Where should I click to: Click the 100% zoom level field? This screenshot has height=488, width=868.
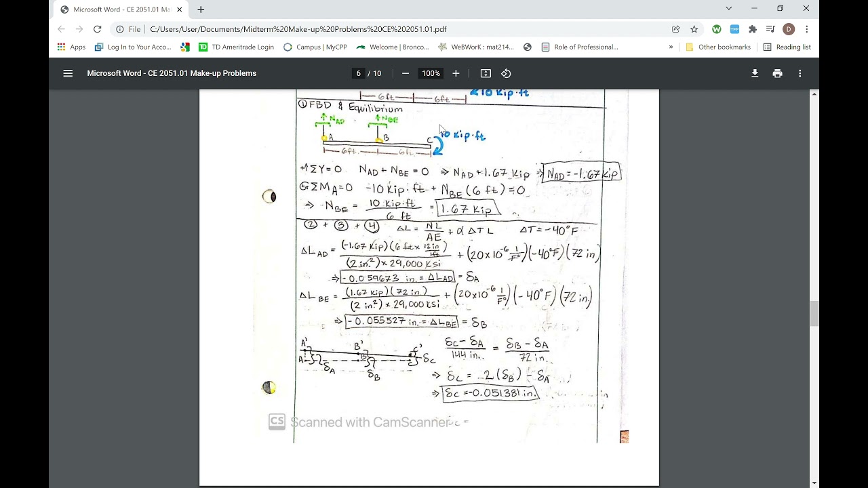(x=431, y=73)
